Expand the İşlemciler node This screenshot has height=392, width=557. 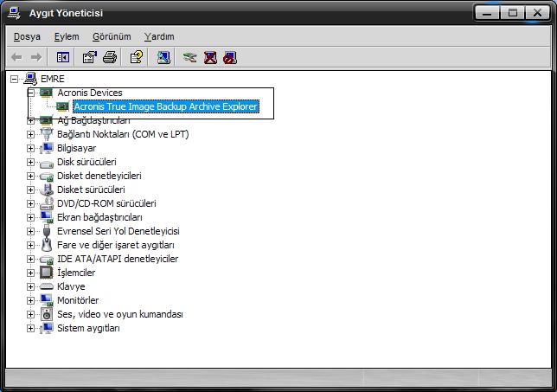[x=30, y=273]
